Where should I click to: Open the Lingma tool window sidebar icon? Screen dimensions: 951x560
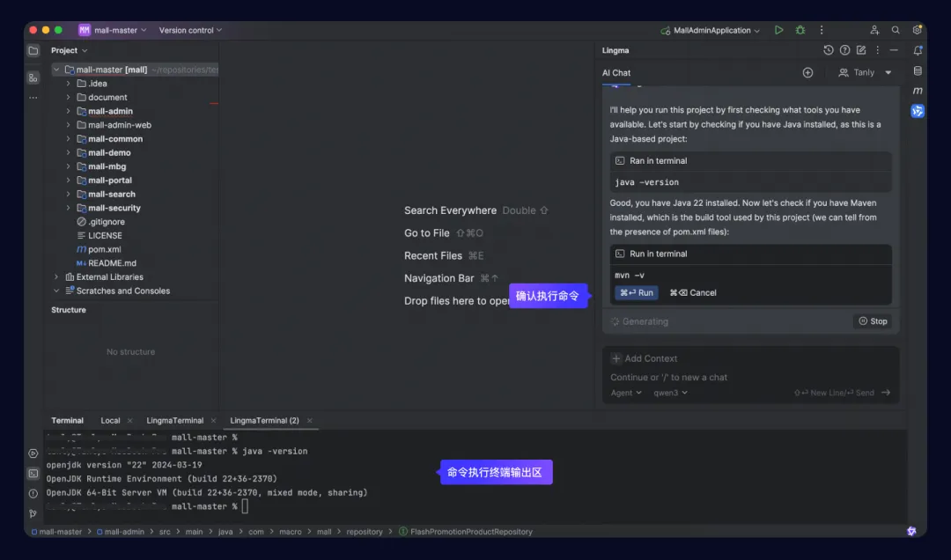tap(917, 110)
